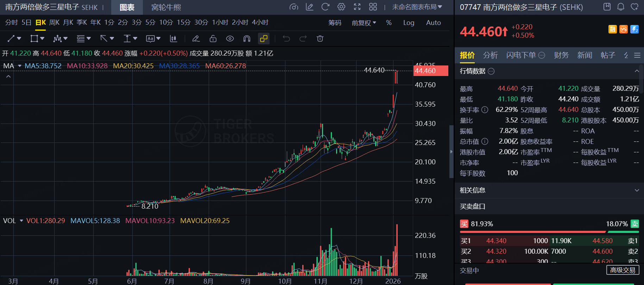Collapse the right quote panel via splitter arrow
644x285 pixels.
tap(452, 152)
